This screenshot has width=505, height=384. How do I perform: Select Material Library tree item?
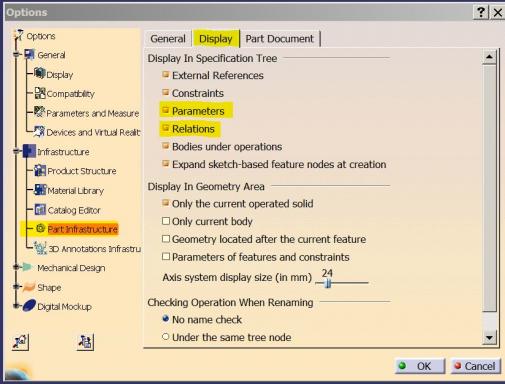click(x=76, y=191)
